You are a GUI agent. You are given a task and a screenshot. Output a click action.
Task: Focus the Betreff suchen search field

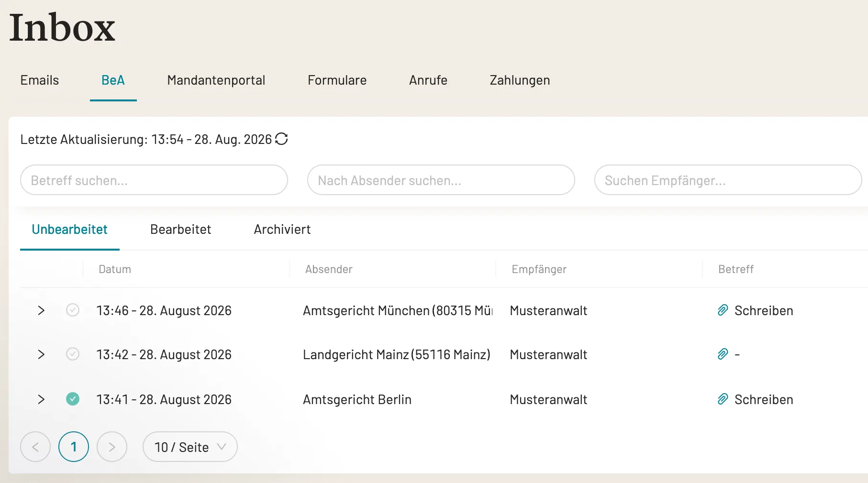pyautogui.click(x=154, y=180)
